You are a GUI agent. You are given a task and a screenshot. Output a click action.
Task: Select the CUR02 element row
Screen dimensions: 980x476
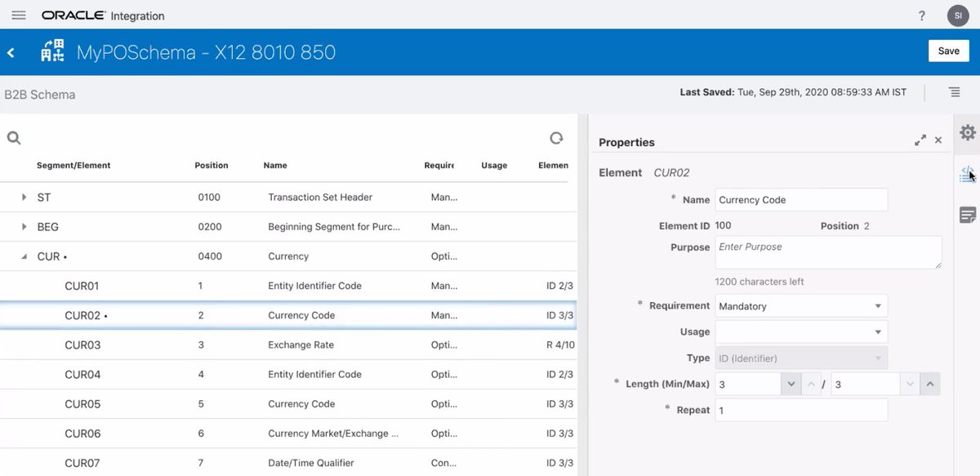(288, 315)
